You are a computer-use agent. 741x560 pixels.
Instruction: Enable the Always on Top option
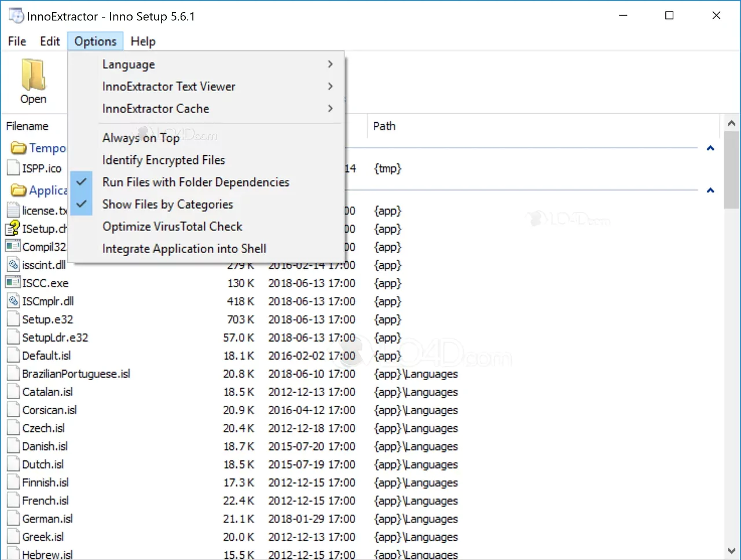[x=141, y=138]
